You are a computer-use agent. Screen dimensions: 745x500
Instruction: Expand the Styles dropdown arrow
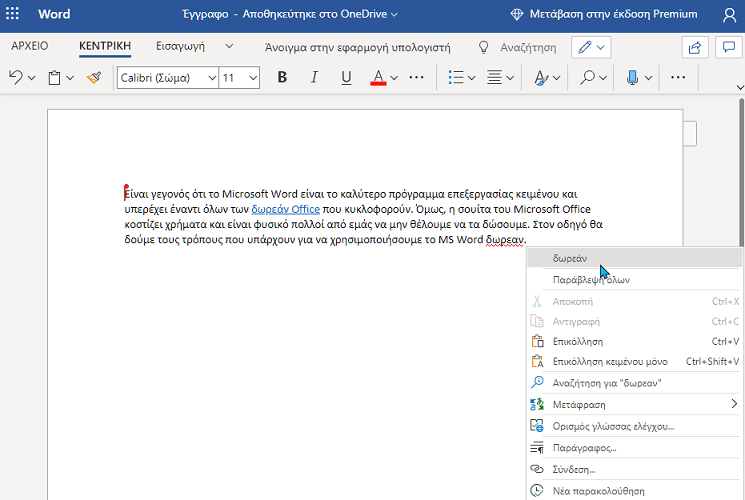coord(557,77)
